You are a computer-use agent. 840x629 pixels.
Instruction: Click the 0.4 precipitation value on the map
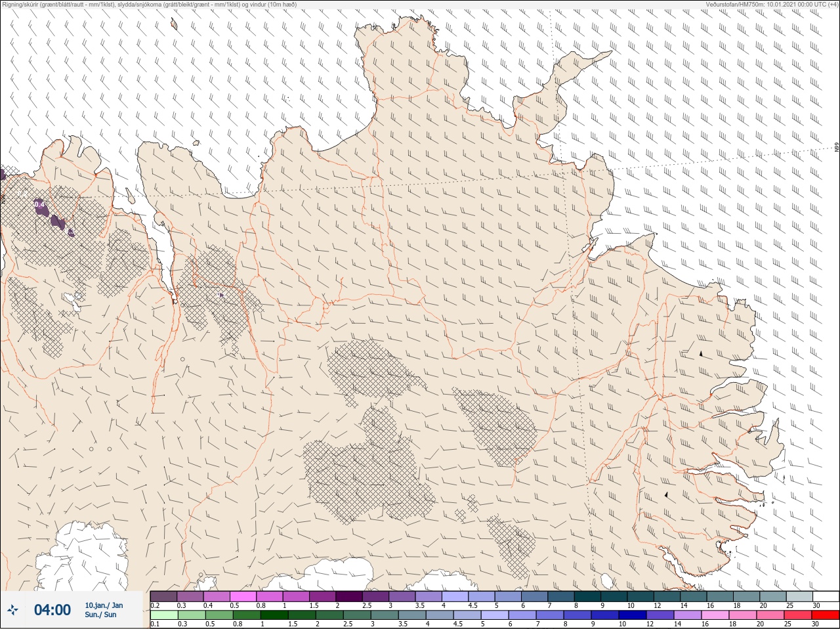click(x=39, y=206)
